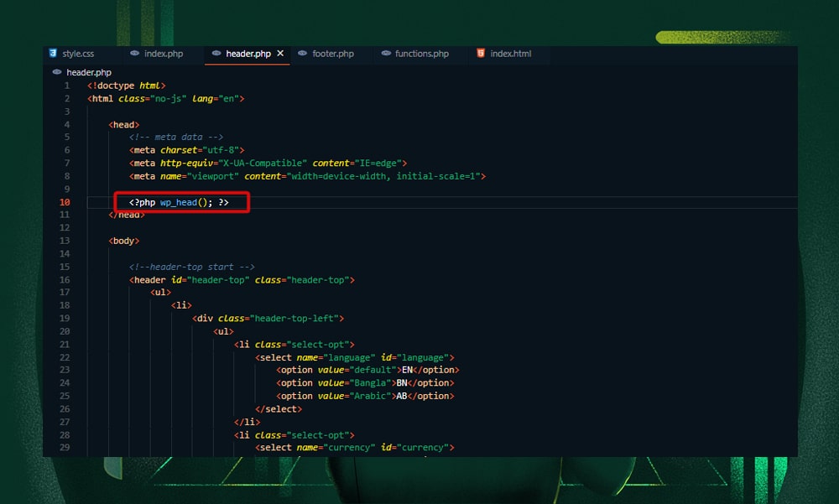Select the index.html tab label
Viewport: 839px width, 504px height.
[510, 54]
